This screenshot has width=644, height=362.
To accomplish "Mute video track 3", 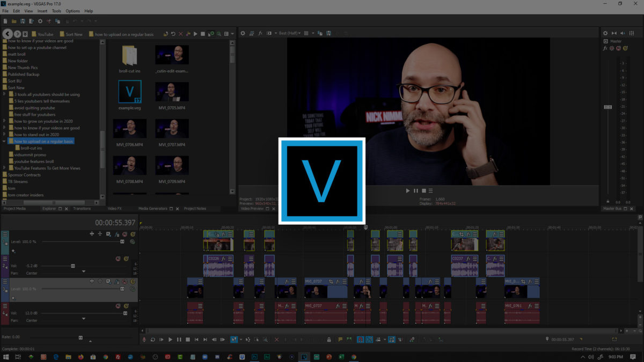I will 125,281.
